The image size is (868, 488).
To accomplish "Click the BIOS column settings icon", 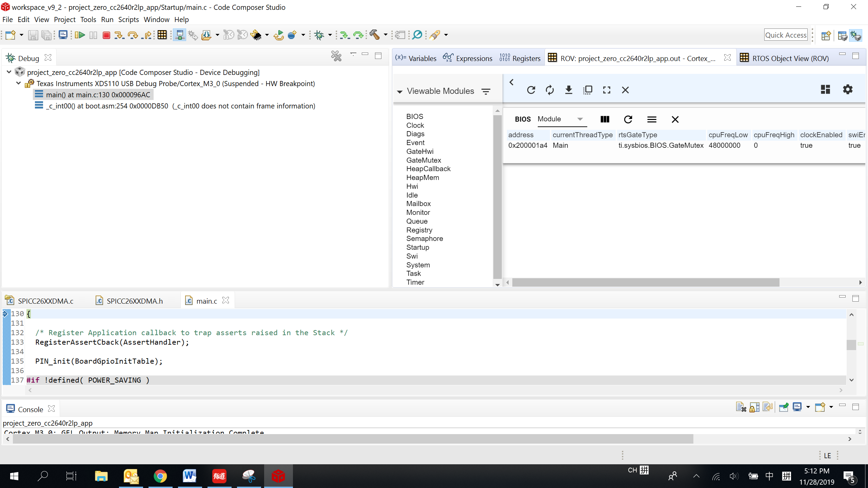I will click(605, 119).
